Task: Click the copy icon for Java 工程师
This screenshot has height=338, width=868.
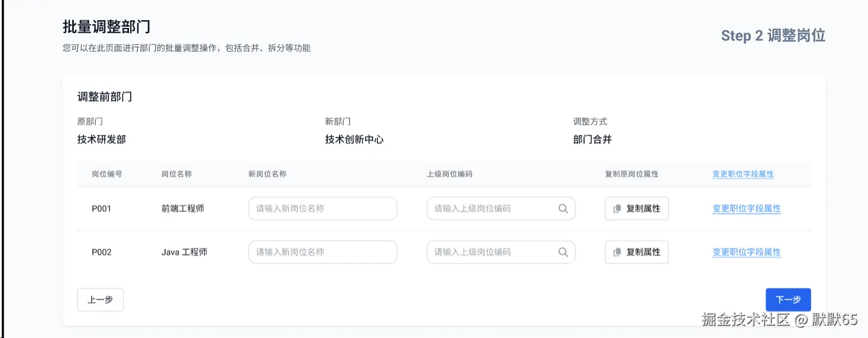Action: pos(617,252)
